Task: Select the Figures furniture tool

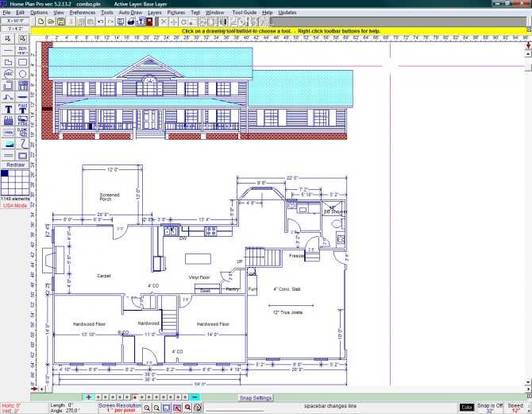Action: [x=22, y=121]
